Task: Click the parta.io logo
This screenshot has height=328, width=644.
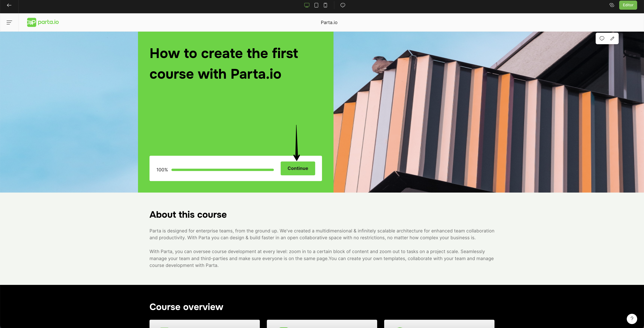Action: click(43, 22)
